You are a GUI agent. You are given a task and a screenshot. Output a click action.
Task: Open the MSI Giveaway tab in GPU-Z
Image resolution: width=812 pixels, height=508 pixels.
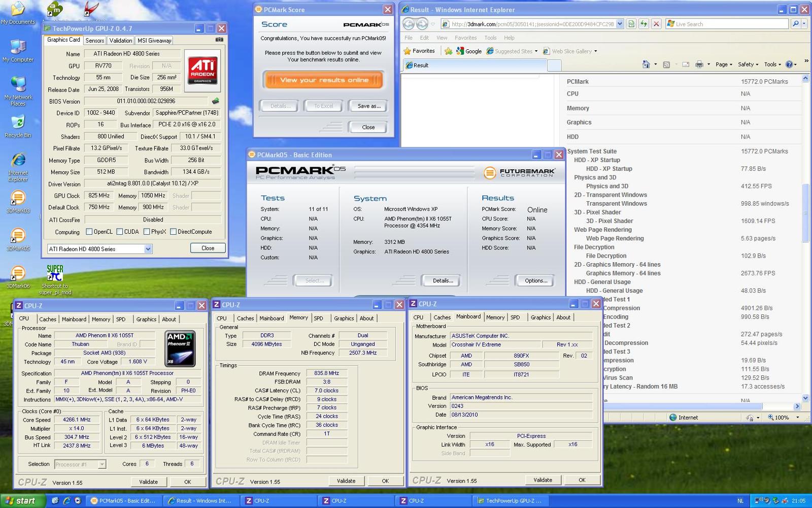[x=154, y=40]
